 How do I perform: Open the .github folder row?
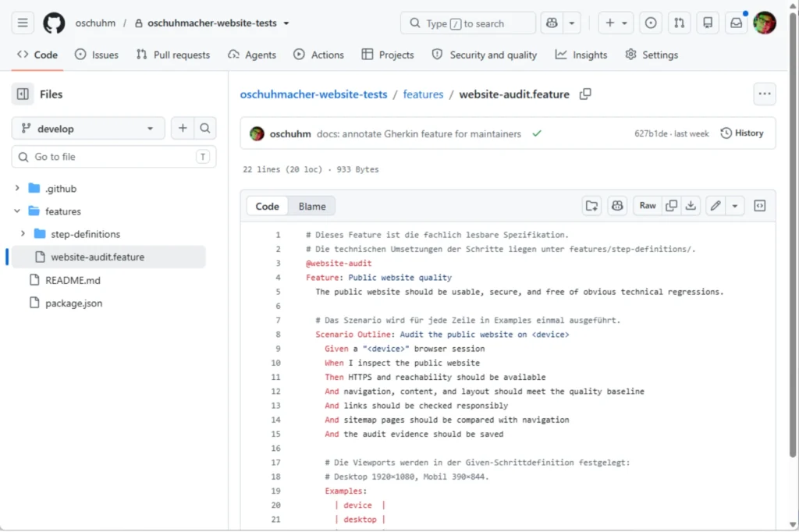click(x=108, y=188)
